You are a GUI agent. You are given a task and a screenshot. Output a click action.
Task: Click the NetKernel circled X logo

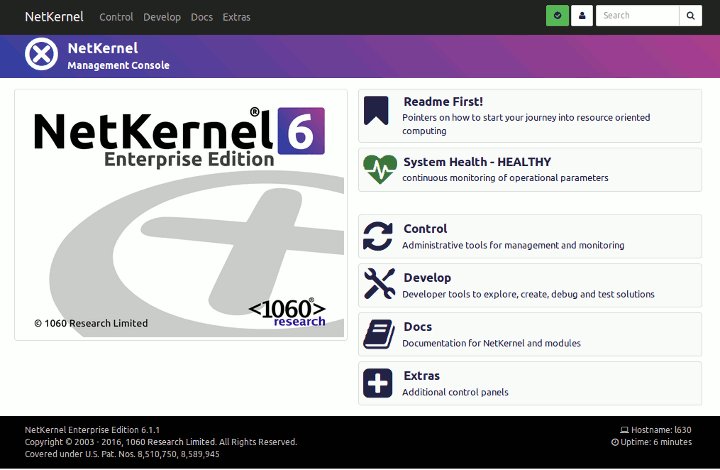point(41,54)
